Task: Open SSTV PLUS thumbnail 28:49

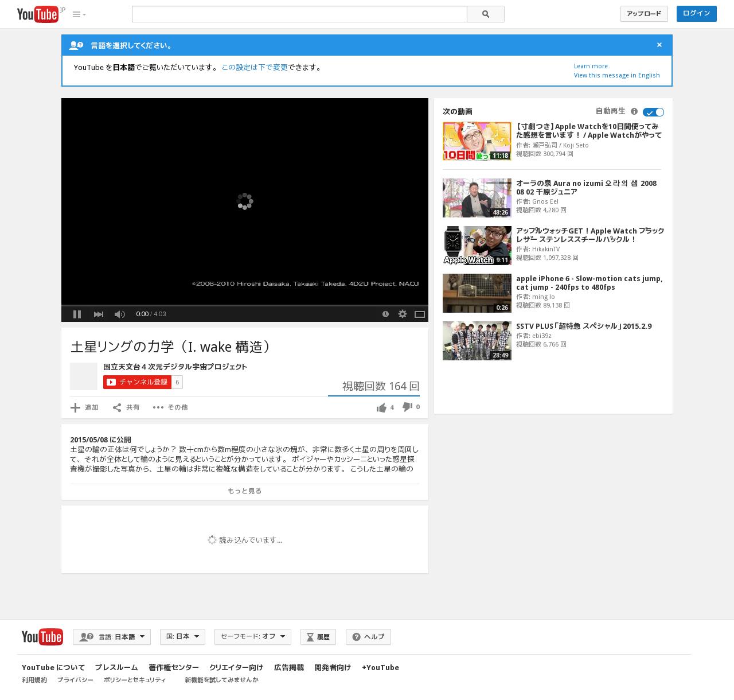Action: tap(477, 341)
